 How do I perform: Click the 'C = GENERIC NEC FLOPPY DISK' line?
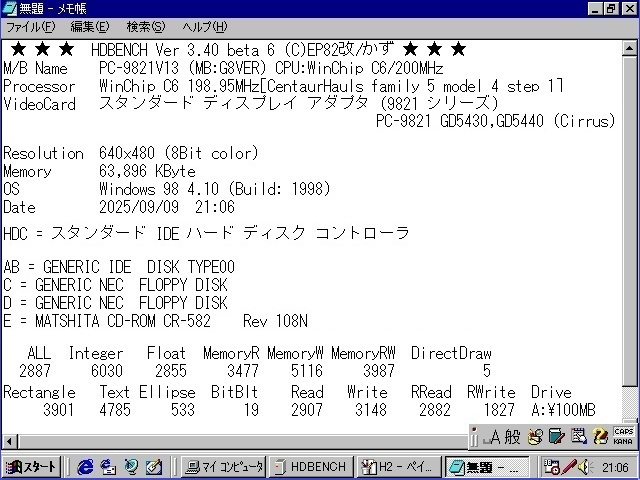116,285
